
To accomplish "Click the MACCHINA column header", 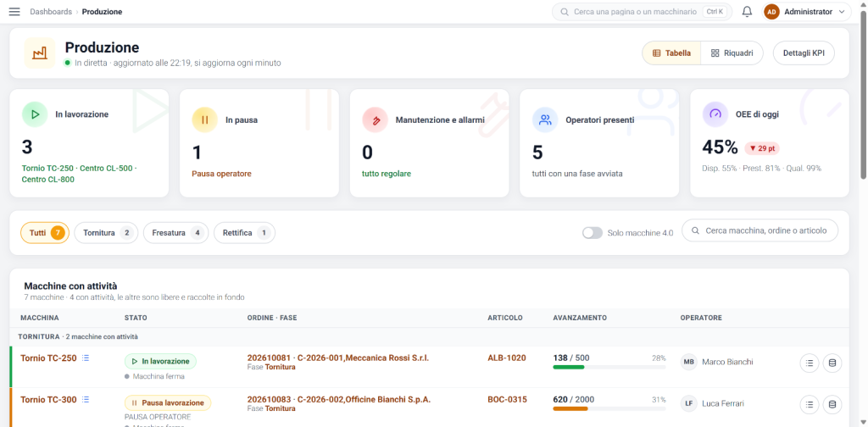I will pos(40,318).
